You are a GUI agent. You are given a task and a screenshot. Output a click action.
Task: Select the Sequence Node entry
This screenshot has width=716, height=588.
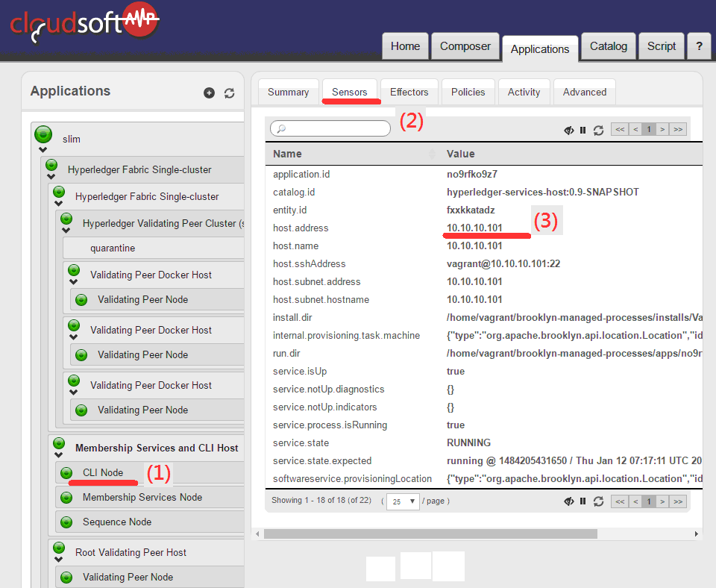pos(117,522)
